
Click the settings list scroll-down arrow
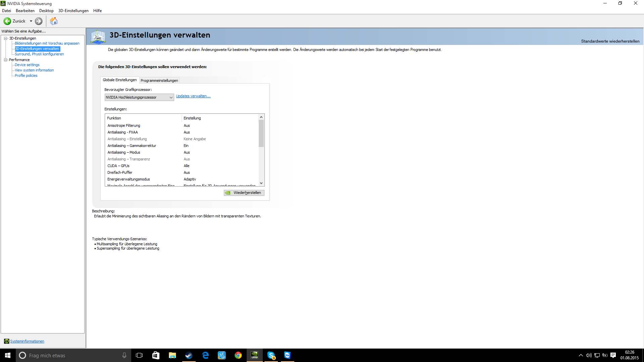click(261, 183)
